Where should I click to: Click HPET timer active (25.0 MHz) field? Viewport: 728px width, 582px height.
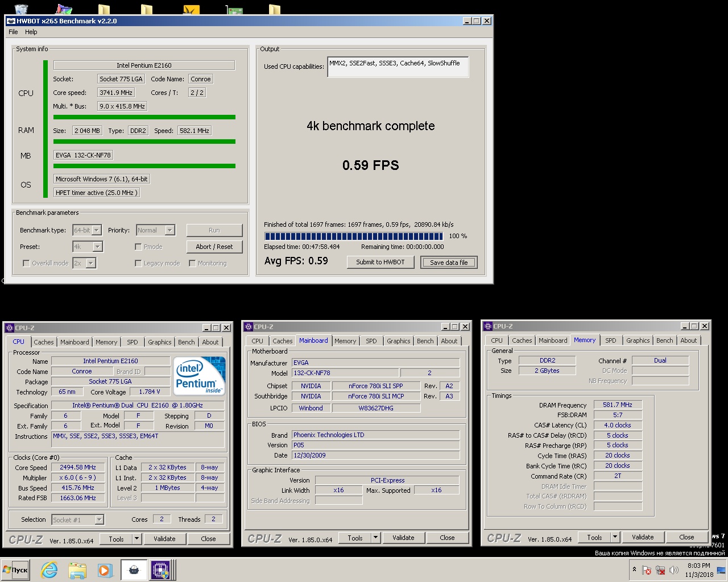(x=97, y=193)
